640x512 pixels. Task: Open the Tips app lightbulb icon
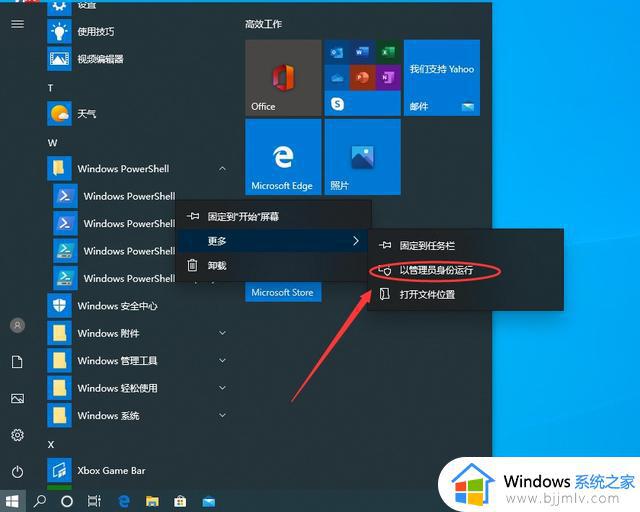click(59, 31)
